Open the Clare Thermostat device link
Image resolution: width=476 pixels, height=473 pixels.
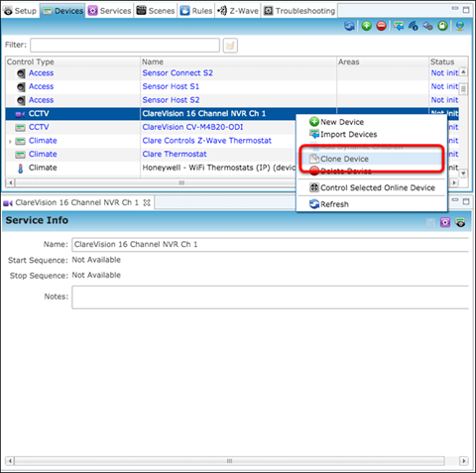pos(175,155)
